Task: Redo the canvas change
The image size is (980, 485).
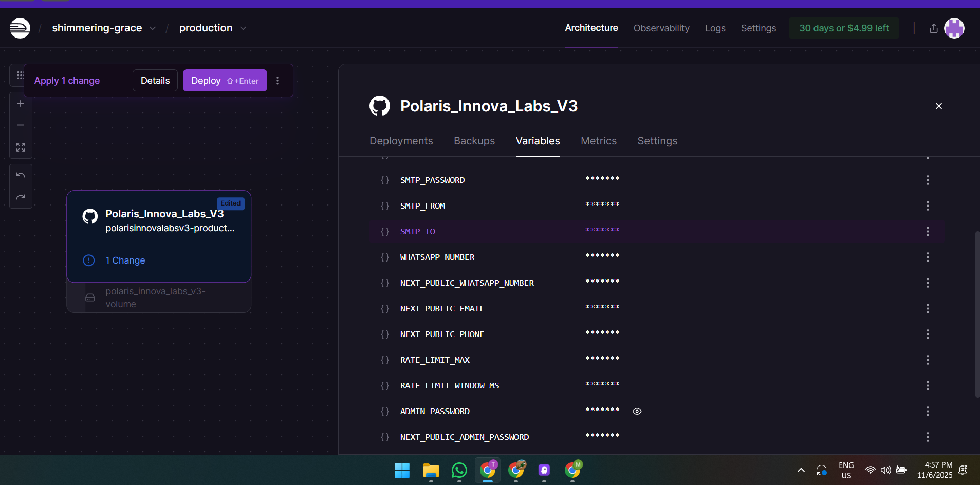Action: click(21, 197)
